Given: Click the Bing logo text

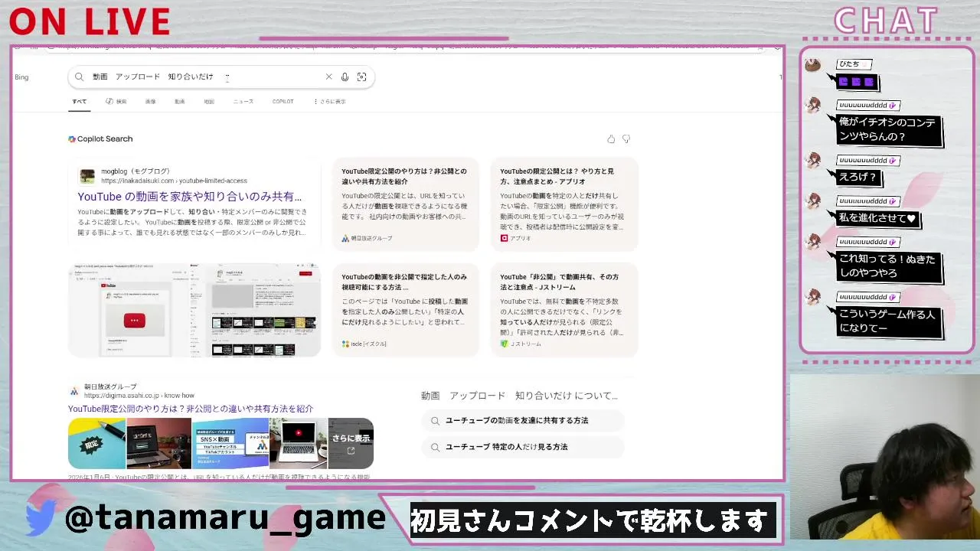Looking at the screenshot, I should (x=21, y=77).
